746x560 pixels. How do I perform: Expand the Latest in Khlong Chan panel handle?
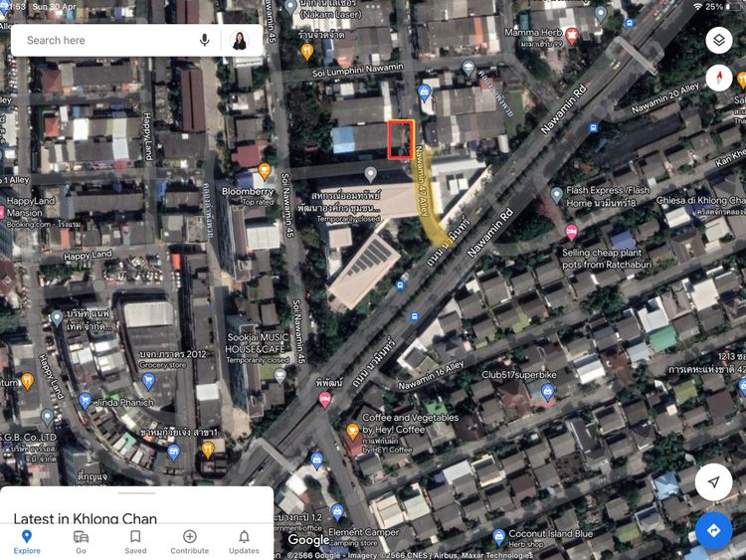tap(136, 493)
